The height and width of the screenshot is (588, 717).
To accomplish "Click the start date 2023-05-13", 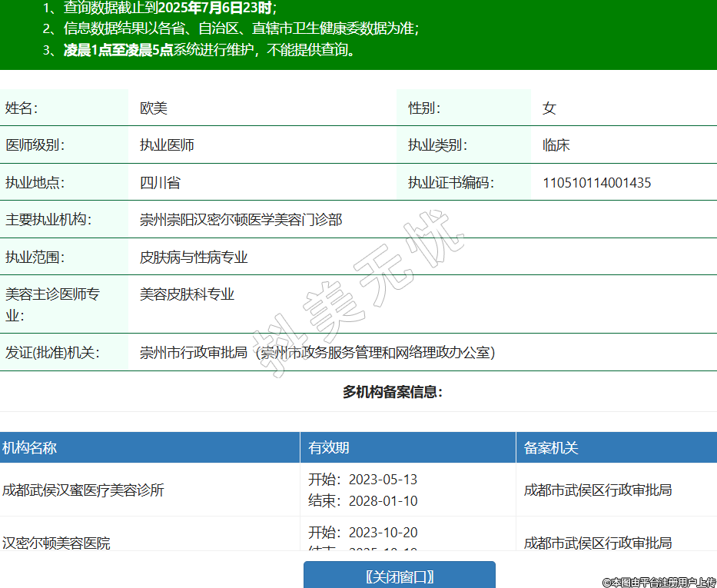I will pos(383,480).
